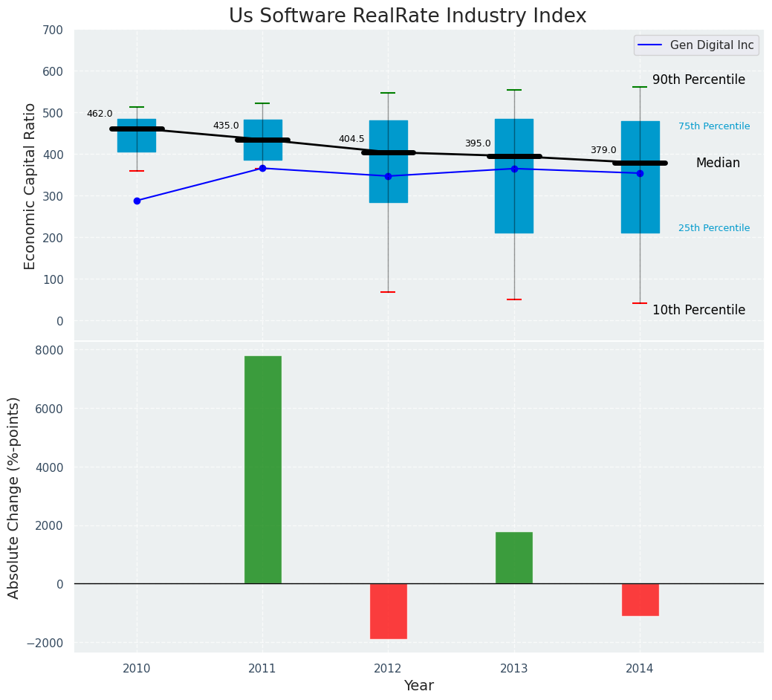Click the 10th Percentile annotation
The image size is (772, 700).
point(698,310)
